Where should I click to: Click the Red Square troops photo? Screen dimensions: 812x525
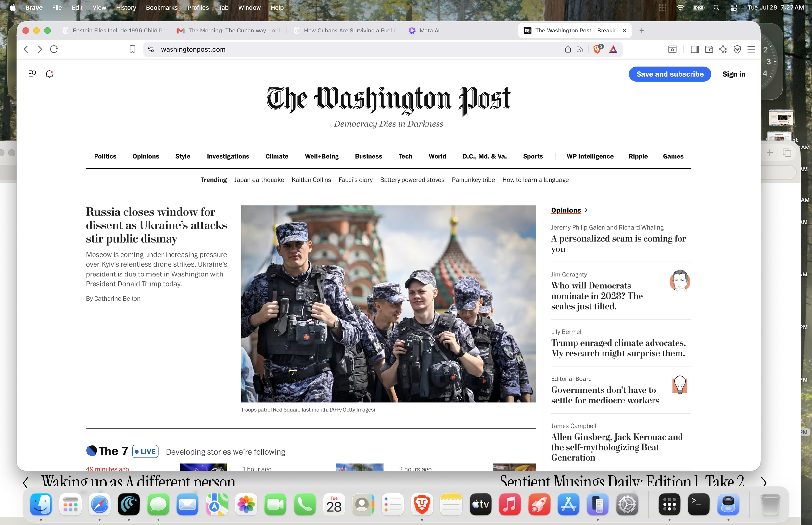coord(388,304)
